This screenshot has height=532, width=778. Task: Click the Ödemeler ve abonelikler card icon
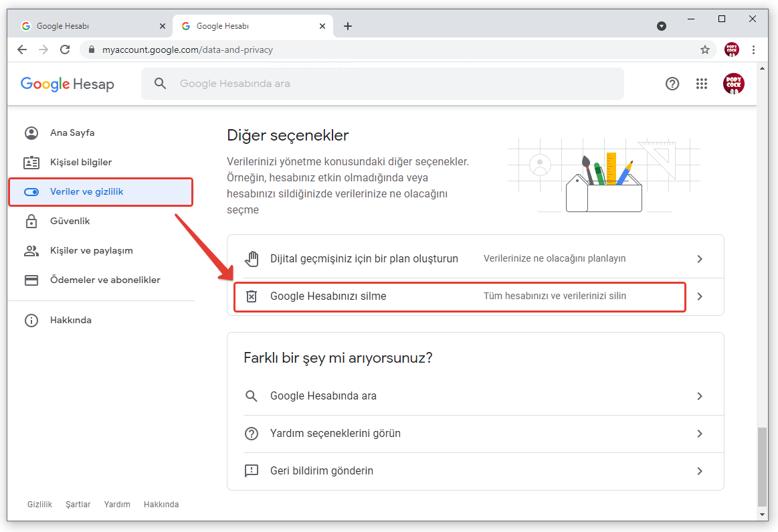pyautogui.click(x=31, y=280)
